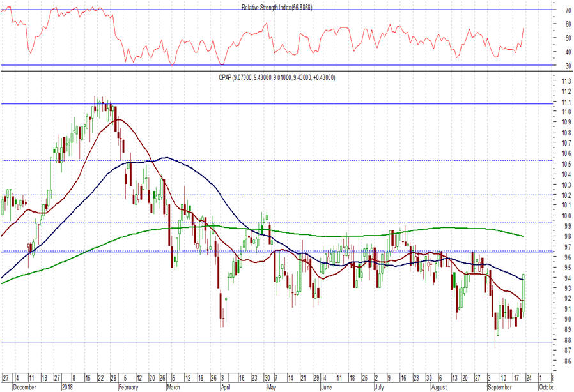This screenshot has height=392, width=574.
Task: Click date tick 13 on time axis
Action: (x=454, y=378)
